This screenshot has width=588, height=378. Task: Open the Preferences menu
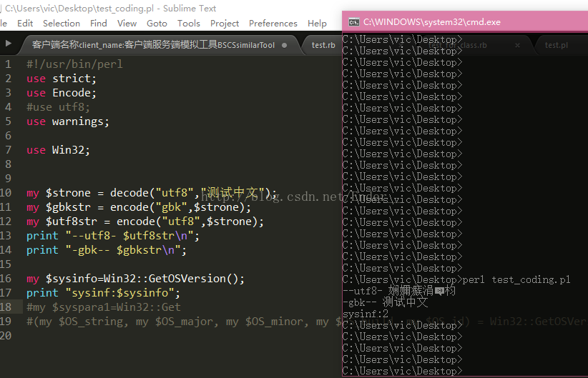pos(273,24)
